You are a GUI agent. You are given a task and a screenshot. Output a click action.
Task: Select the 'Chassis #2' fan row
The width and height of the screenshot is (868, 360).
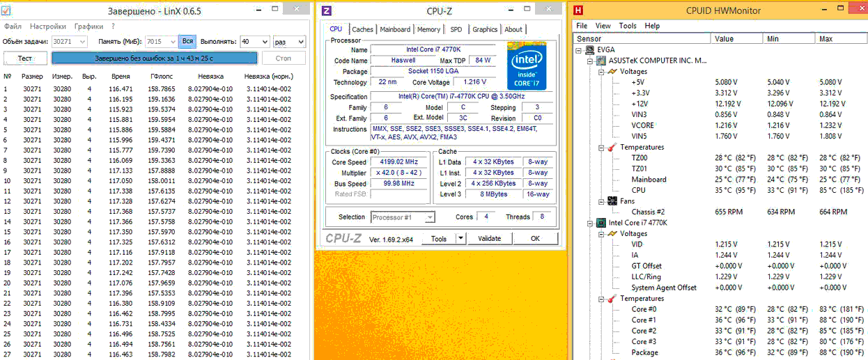(x=720, y=212)
